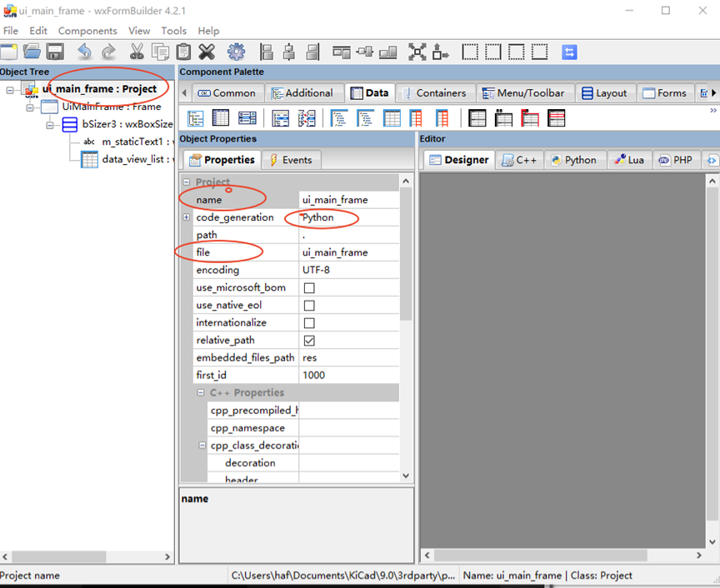Delete the selected object with X icon

click(x=207, y=52)
